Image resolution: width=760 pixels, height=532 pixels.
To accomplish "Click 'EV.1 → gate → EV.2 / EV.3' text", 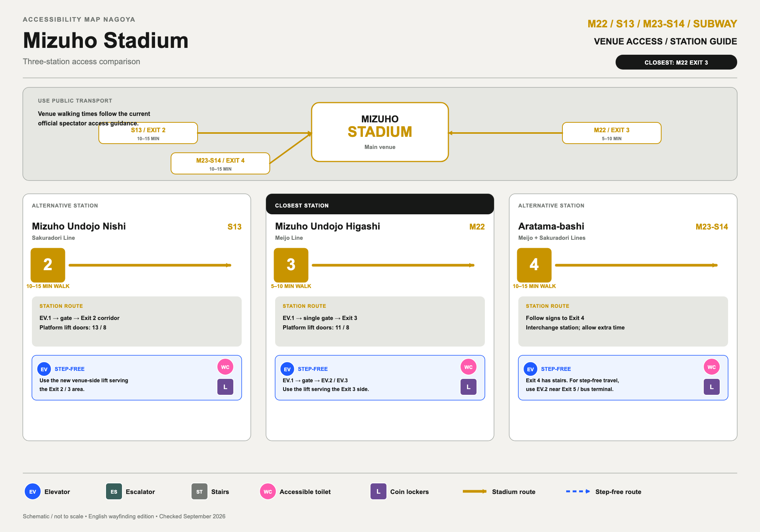I will click(x=315, y=380).
